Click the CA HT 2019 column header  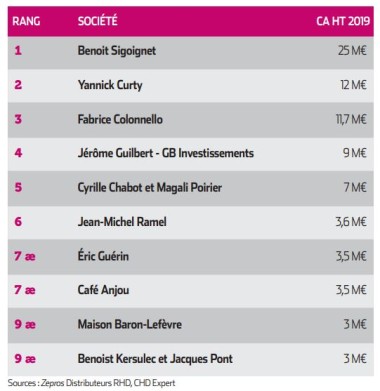pyautogui.click(x=343, y=21)
